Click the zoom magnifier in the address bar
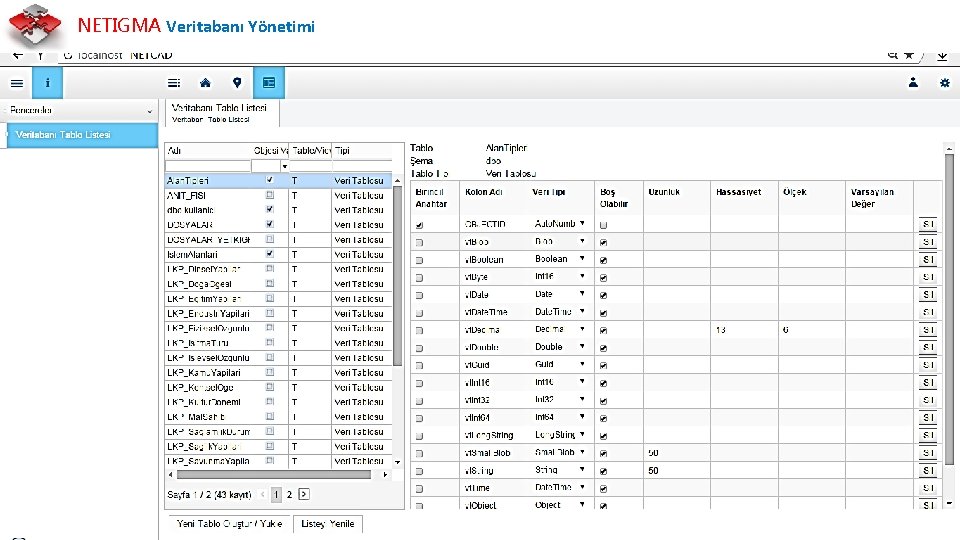Screen dimensions: 960x540 tap(893, 55)
